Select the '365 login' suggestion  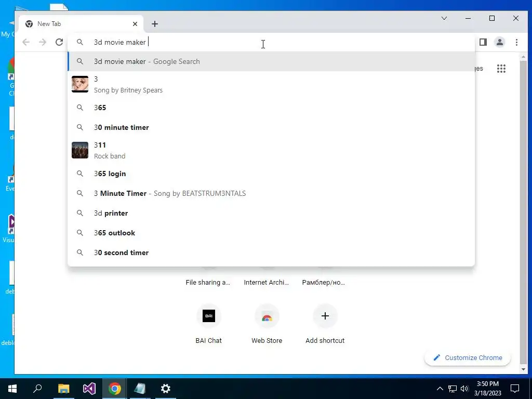click(271, 174)
